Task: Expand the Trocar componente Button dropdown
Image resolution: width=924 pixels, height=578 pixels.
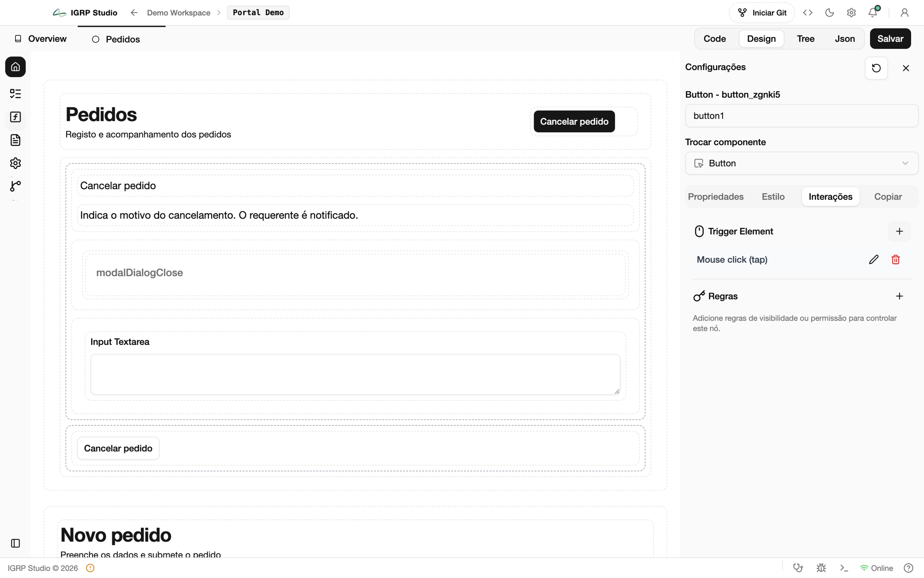Action: 802,163
